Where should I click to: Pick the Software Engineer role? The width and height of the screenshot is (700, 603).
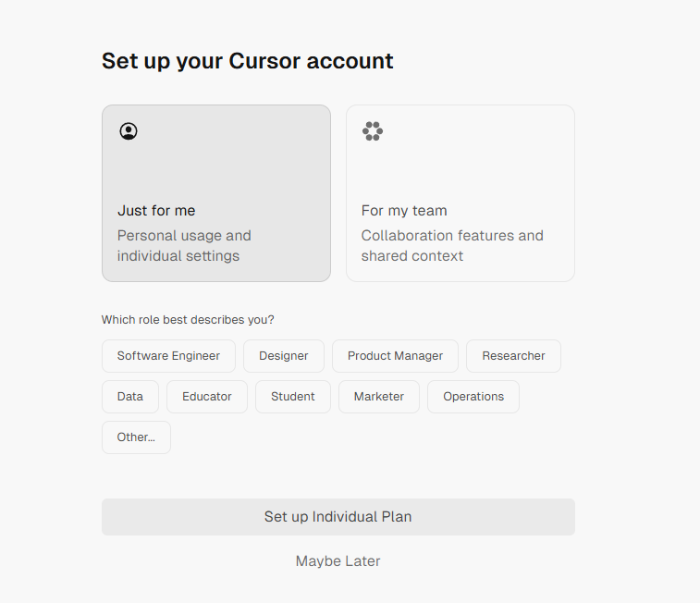point(168,356)
